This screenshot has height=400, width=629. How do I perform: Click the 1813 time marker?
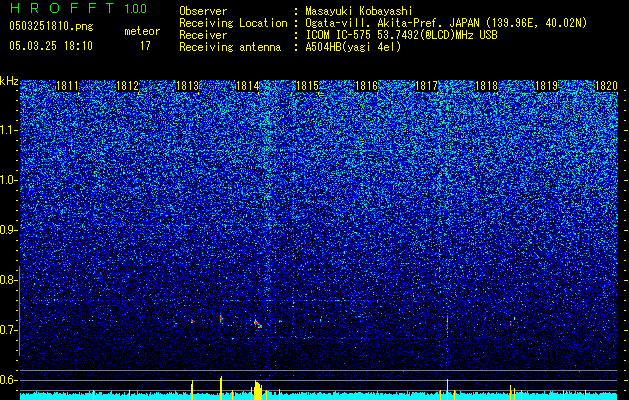tap(187, 86)
